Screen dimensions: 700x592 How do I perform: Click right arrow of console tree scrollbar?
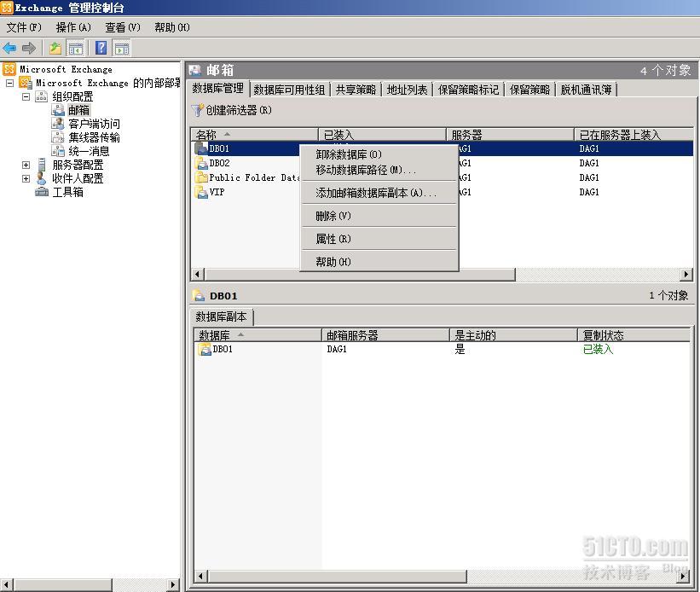pos(173,584)
